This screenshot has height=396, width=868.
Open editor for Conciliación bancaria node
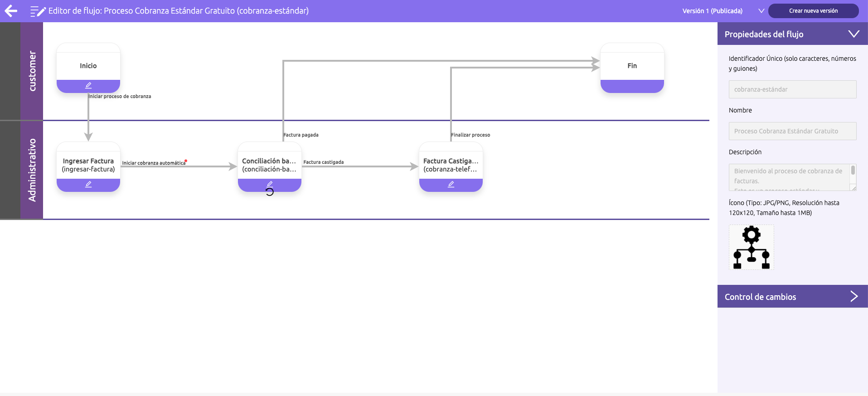point(270,184)
